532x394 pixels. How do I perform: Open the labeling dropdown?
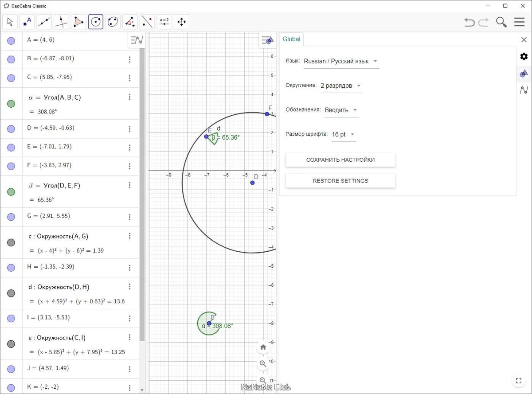[x=341, y=110]
